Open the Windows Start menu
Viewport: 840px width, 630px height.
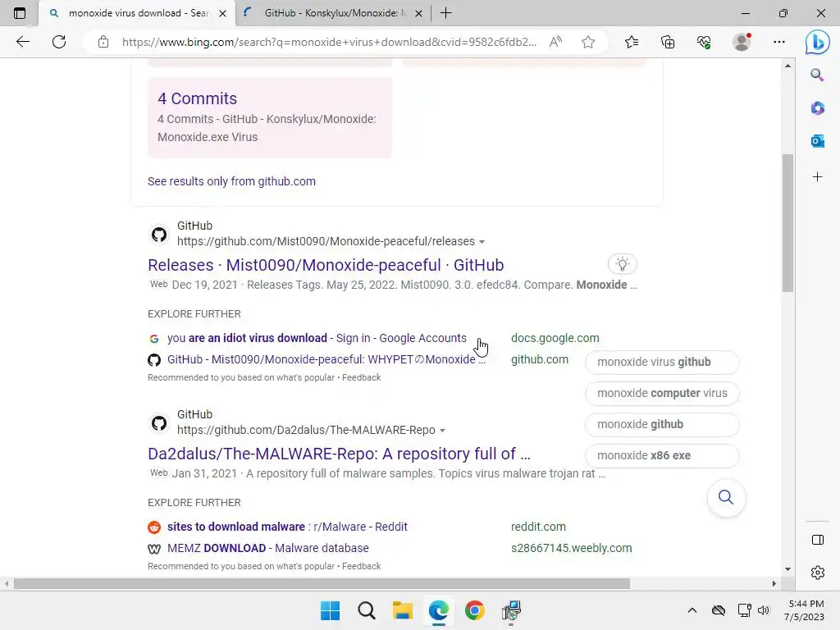pos(330,610)
